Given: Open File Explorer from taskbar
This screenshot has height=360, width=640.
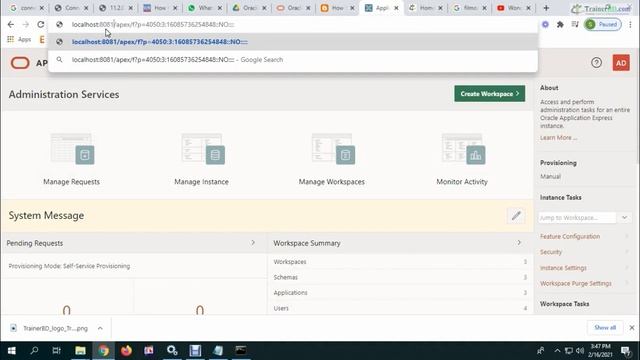Looking at the screenshot, I should pos(80,351).
